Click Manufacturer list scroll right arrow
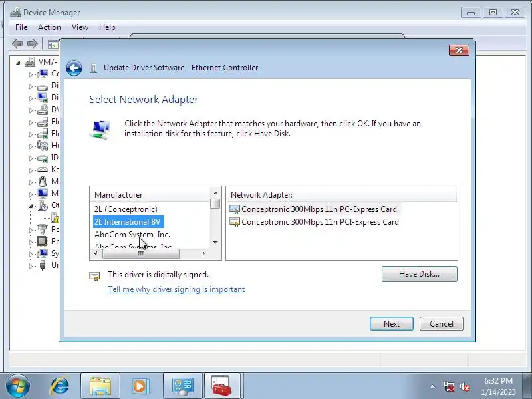 (x=203, y=253)
